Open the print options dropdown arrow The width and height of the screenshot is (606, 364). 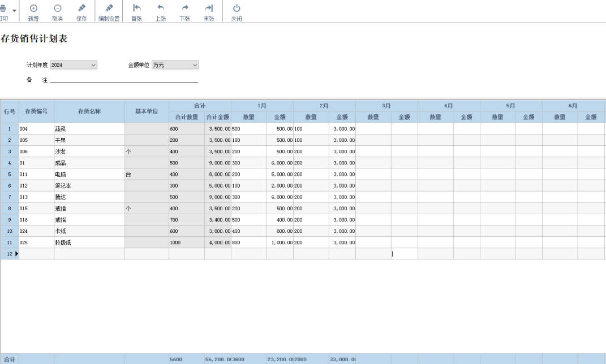(x=14, y=10)
